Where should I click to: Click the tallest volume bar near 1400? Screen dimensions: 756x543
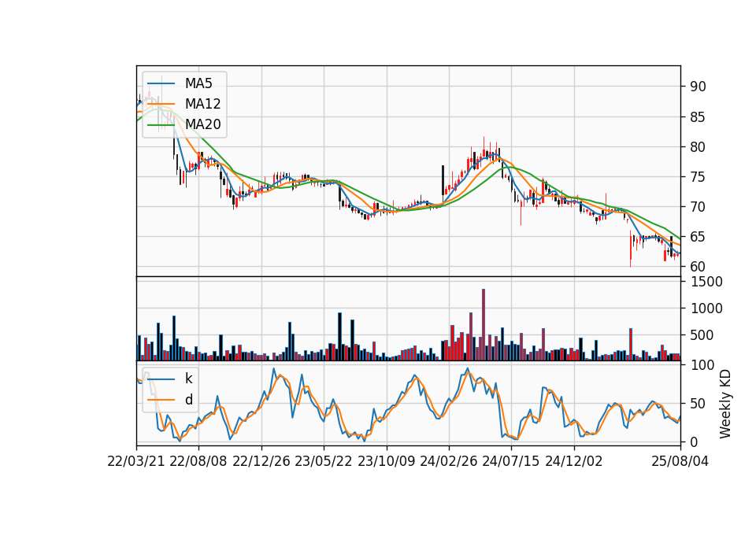pyautogui.click(x=484, y=325)
